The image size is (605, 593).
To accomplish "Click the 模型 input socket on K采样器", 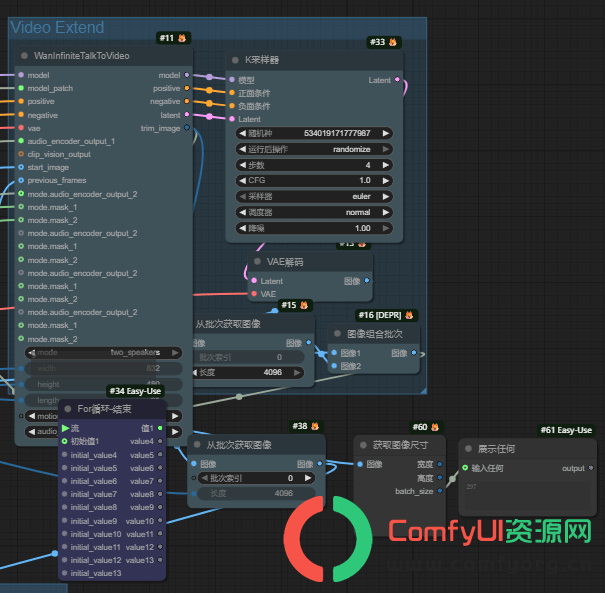I will (x=232, y=79).
